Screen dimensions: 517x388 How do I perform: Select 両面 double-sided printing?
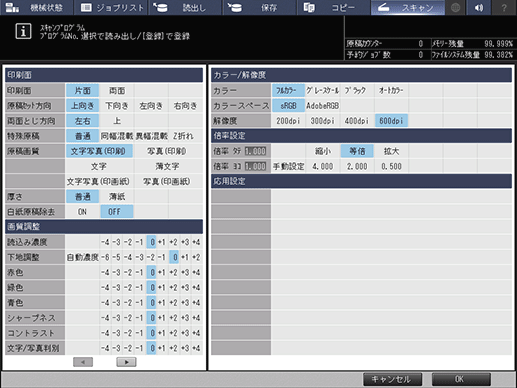click(x=117, y=91)
